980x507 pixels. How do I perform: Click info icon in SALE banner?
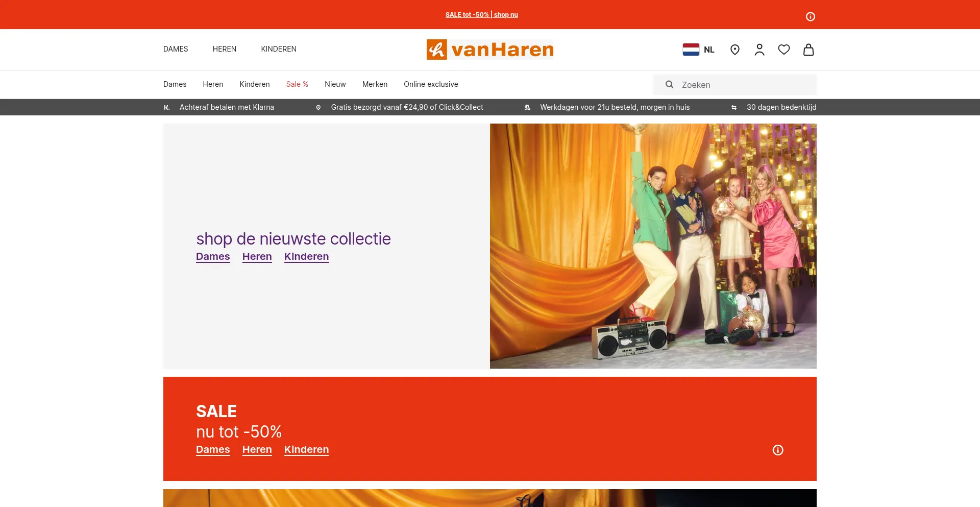777,450
